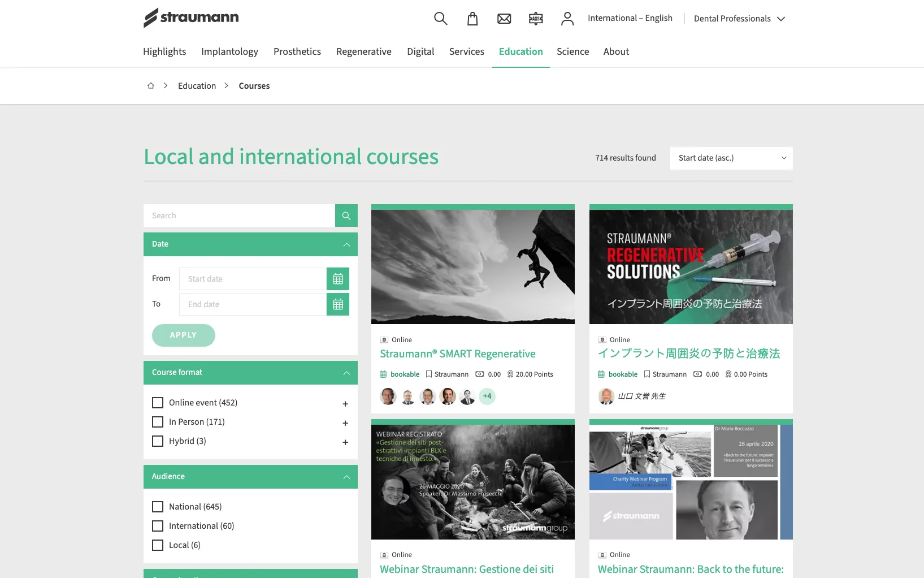Open the DAXS icon in header
The width and height of the screenshot is (924, 578).
tap(536, 19)
